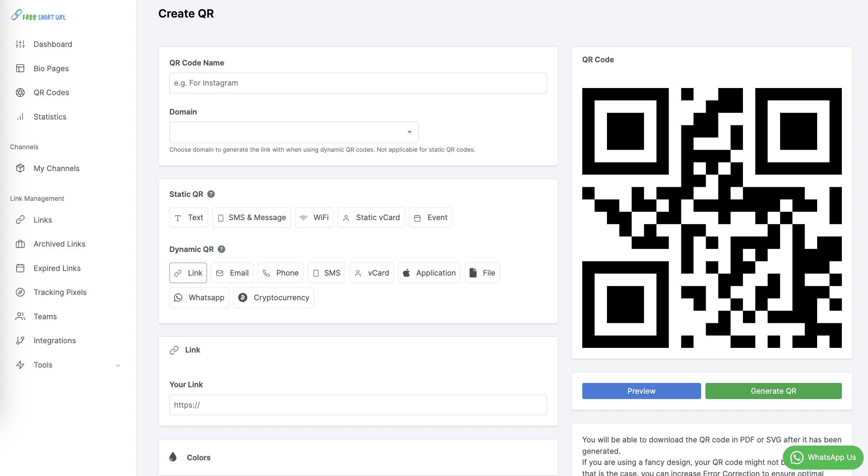Viewport: 868px width, 476px height.
Task: Switch QR type to Email
Action: click(x=232, y=273)
